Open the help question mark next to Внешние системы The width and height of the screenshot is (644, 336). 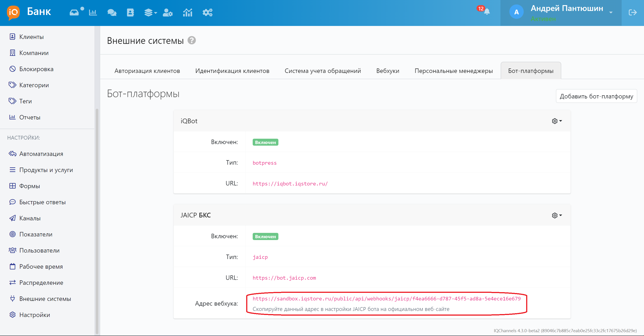(x=192, y=40)
